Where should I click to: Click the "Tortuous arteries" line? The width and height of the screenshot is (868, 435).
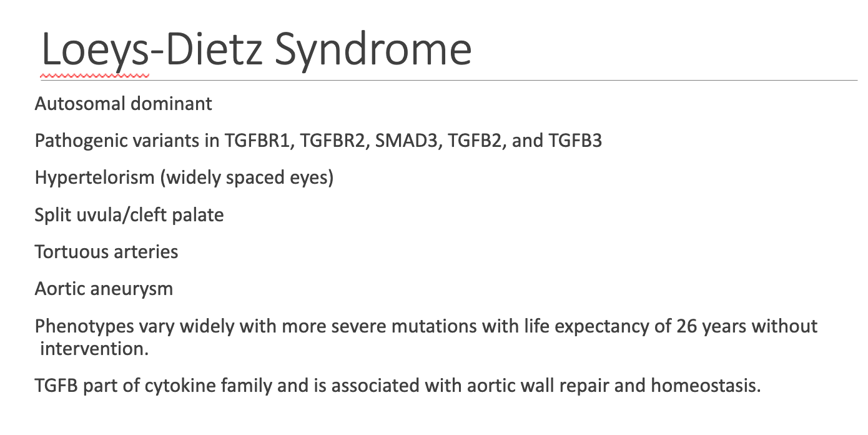(107, 252)
